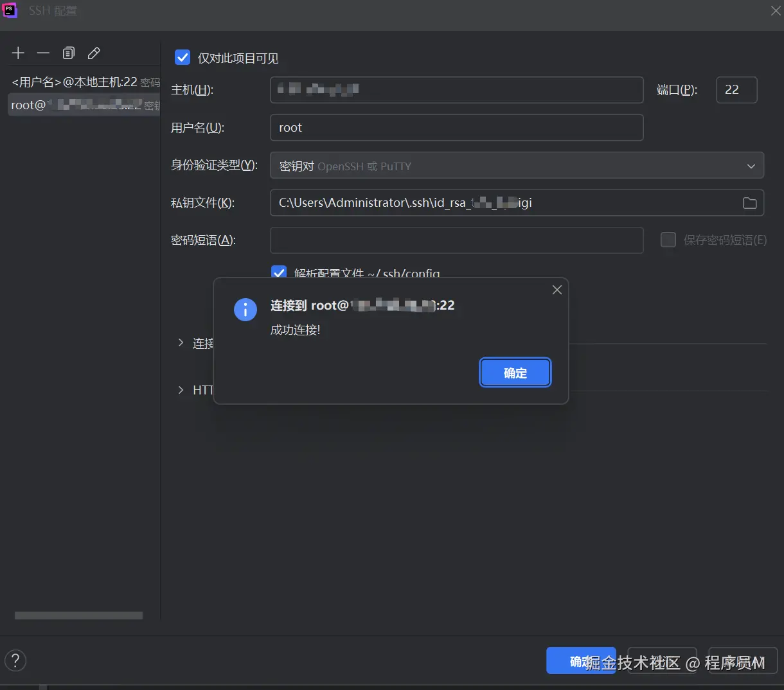Viewport: 784px width, 690px height.
Task: Open the 身份验证类型 dropdown
Action: [517, 166]
